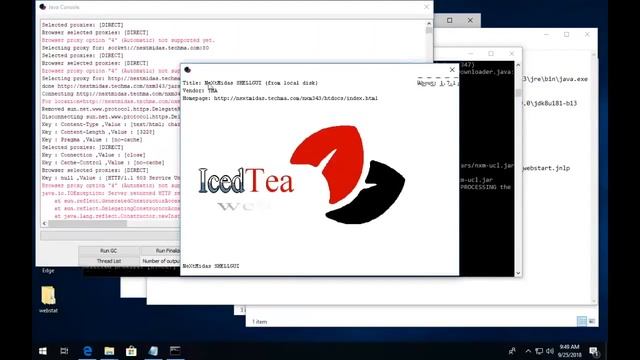Close the gray-titled background window
The height and width of the screenshot is (360, 640).
[470, 20]
